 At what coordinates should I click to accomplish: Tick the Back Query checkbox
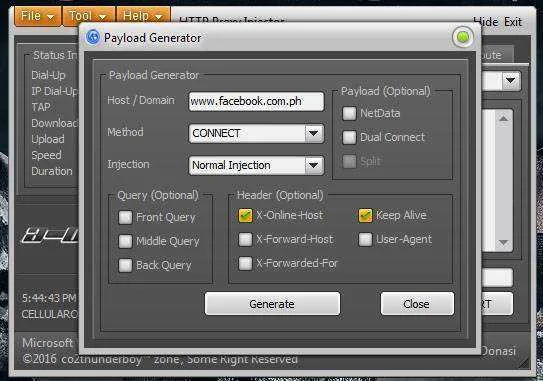[125, 266]
